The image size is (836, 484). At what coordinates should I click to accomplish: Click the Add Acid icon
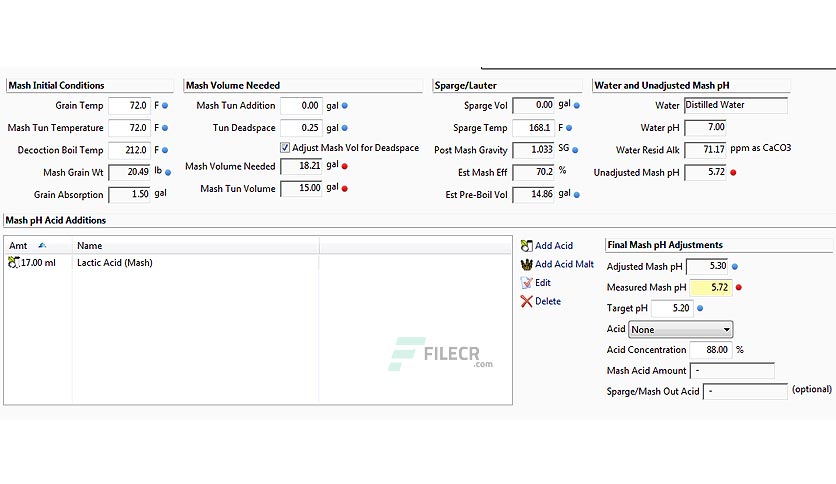click(526, 246)
